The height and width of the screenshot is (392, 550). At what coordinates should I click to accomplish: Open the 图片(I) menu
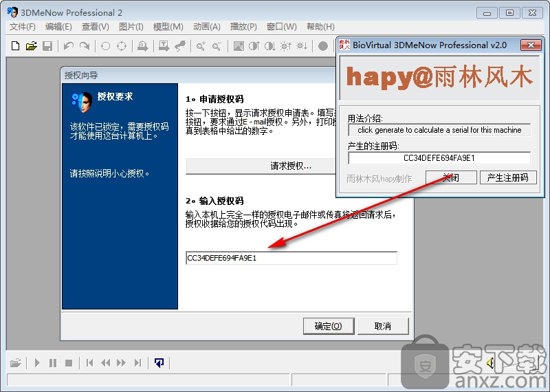(x=131, y=27)
